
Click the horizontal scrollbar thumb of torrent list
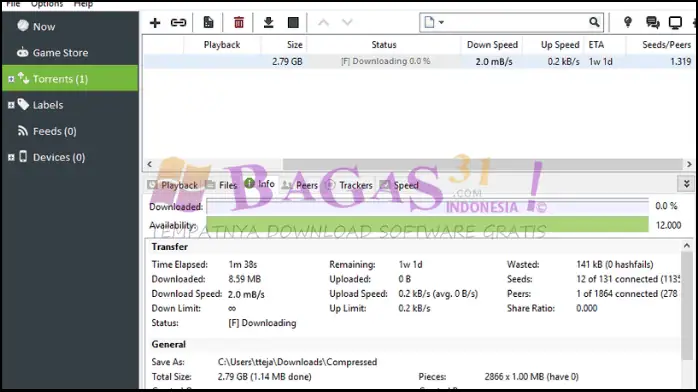click(483, 164)
